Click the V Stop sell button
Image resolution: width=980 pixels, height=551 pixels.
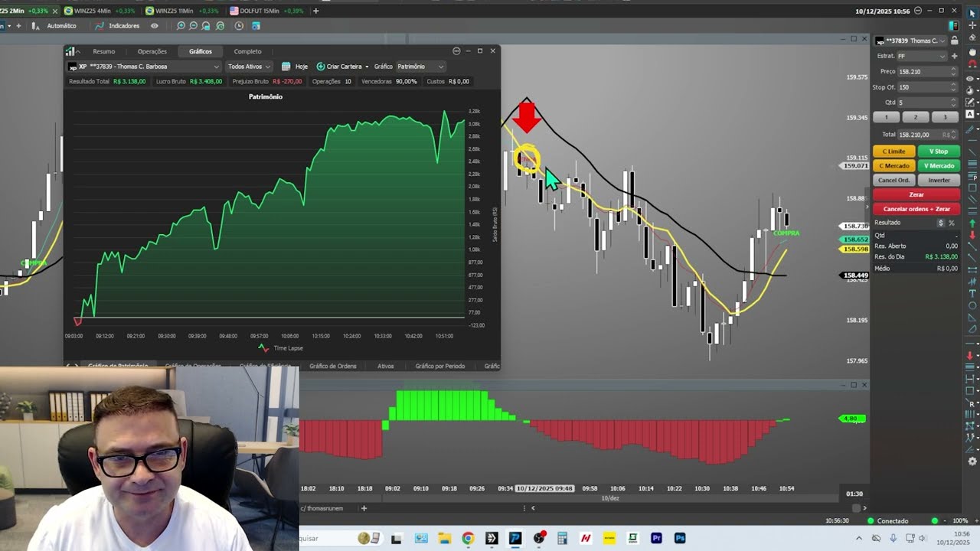pos(939,152)
